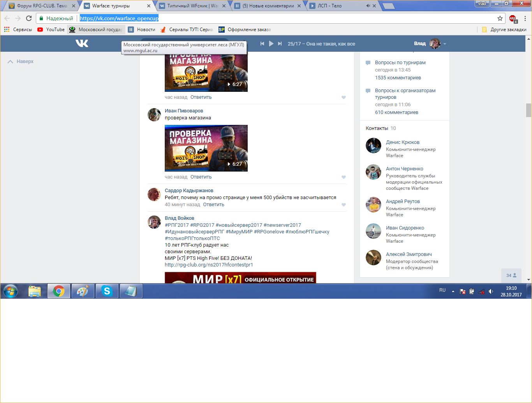This screenshot has height=403, width=532.
Task: Open the Московский государ bookmark
Action: [x=96, y=30]
